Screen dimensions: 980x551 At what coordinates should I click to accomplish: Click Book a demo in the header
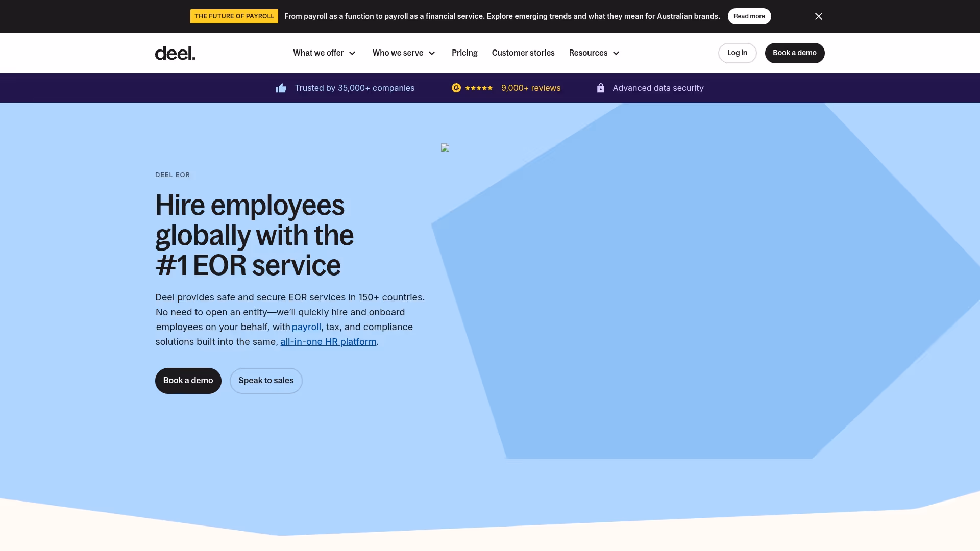click(794, 53)
